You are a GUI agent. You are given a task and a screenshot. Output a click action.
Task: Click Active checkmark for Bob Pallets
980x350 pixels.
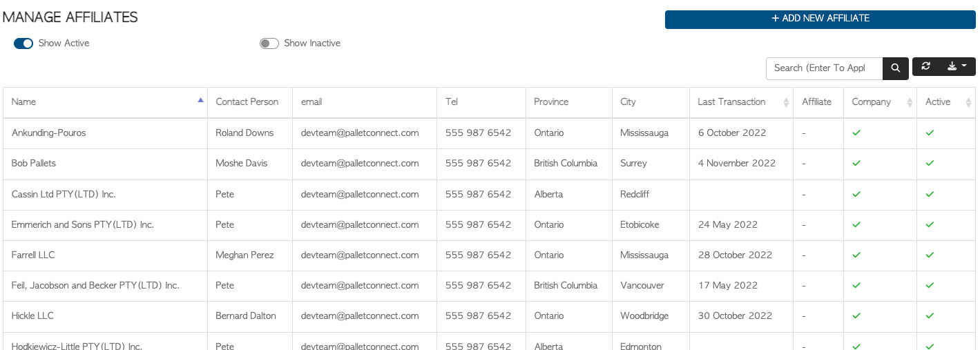[930, 164]
